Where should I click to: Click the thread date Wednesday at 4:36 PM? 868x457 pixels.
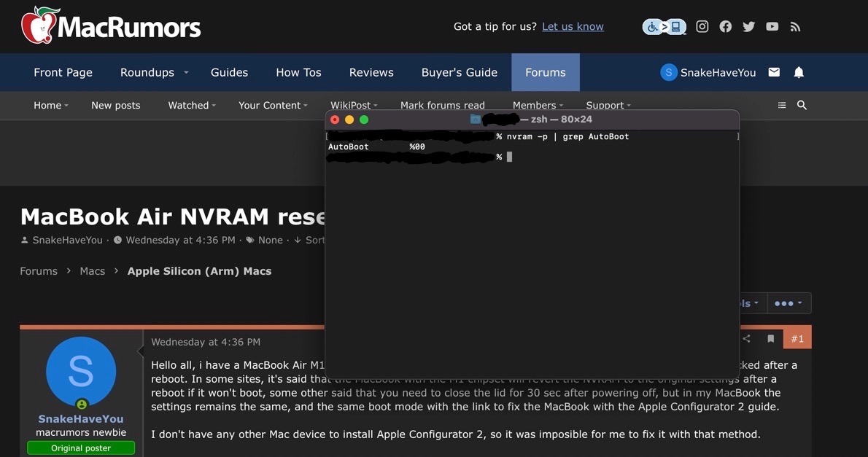click(x=180, y=240)
